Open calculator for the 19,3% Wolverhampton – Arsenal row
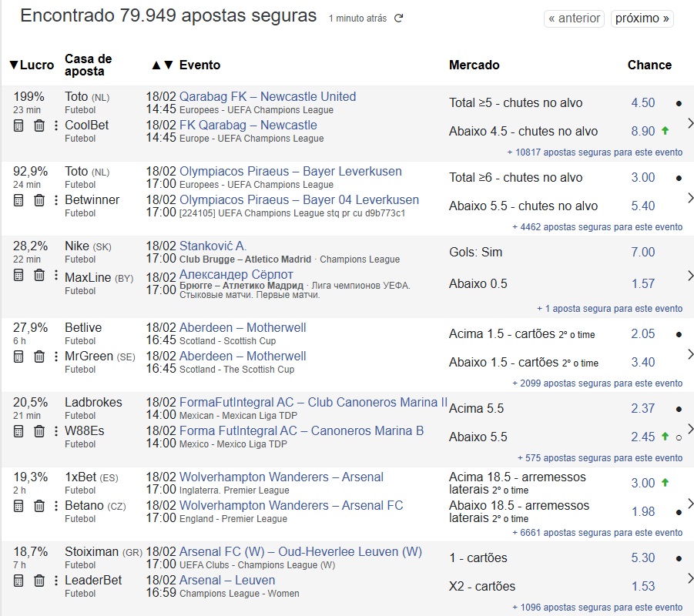694x616 pixels. click(18, 506)
